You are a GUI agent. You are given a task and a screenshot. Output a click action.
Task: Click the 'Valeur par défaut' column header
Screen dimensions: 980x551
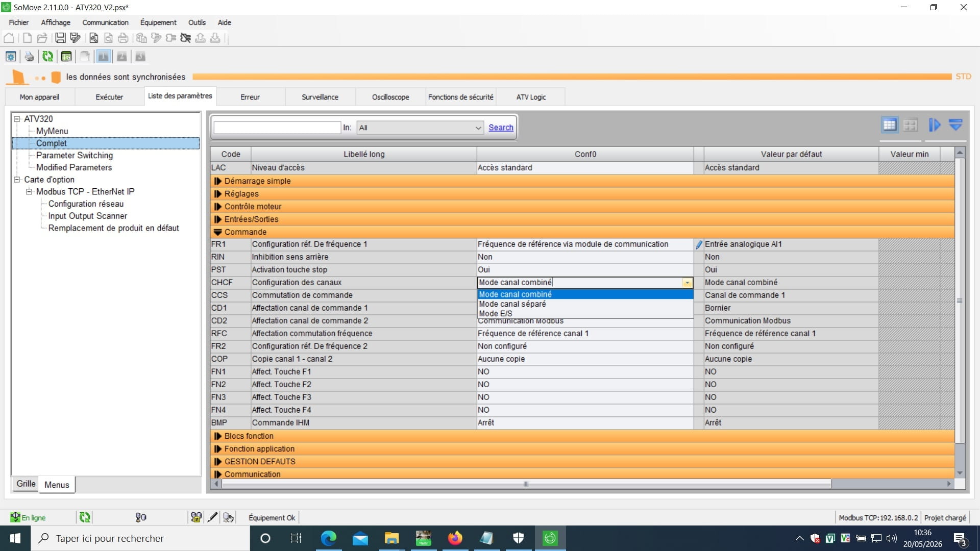pyautogui.click(x=791, y=154)
